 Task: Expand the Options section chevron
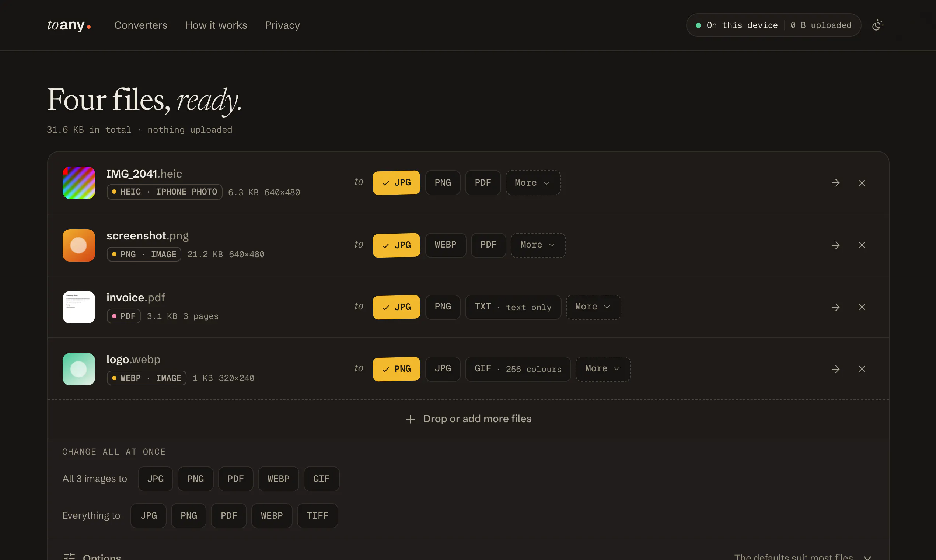tap(867, 557)
